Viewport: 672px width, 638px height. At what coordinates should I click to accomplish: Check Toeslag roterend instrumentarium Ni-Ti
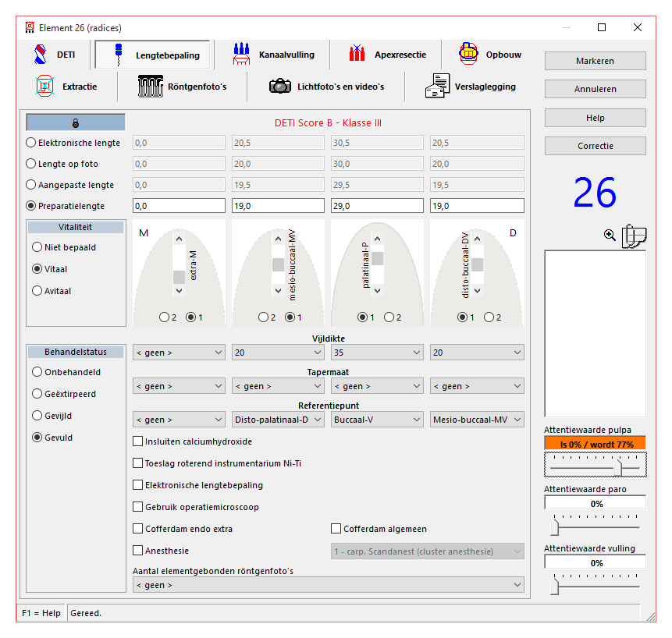pos(137,463)
